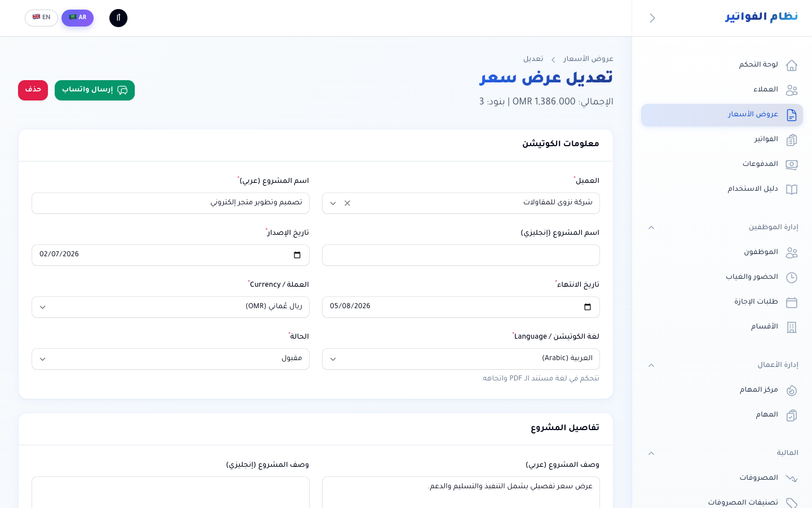Open invoices menu item (الفواتير)

tap(722, 140)
